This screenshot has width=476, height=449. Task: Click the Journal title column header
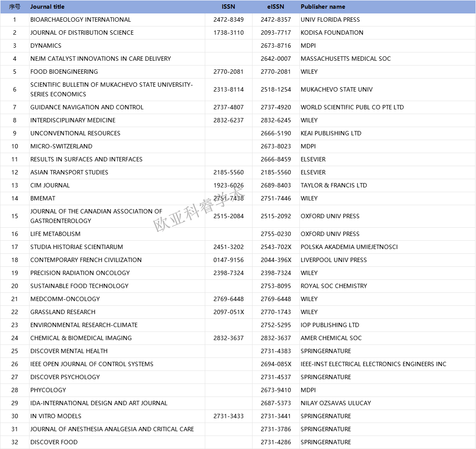(x=47, y=7)
